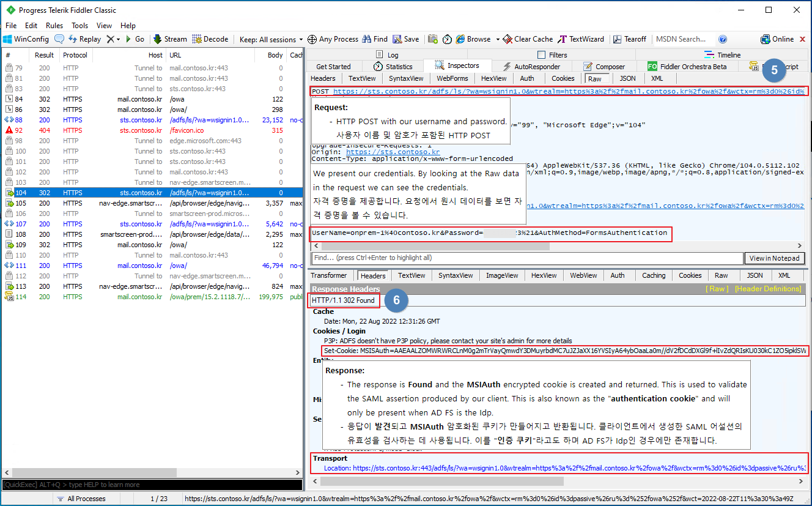
Task: Open the TextWizard tool
Action: tap(581, 39)
